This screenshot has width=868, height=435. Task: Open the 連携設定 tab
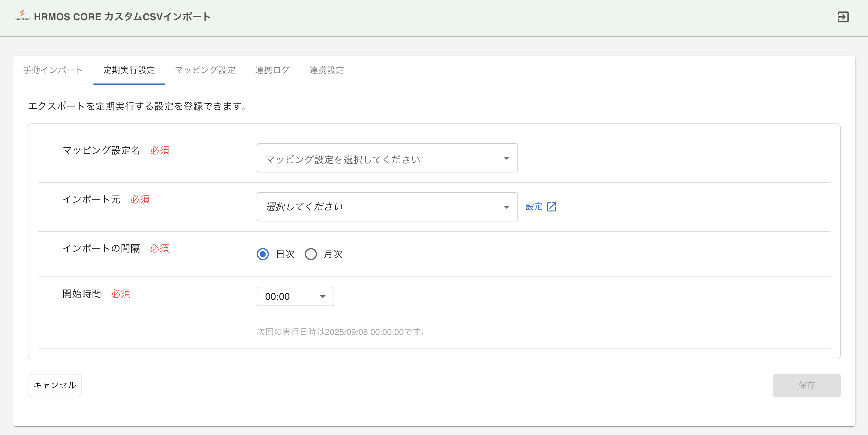coord(327,70)
